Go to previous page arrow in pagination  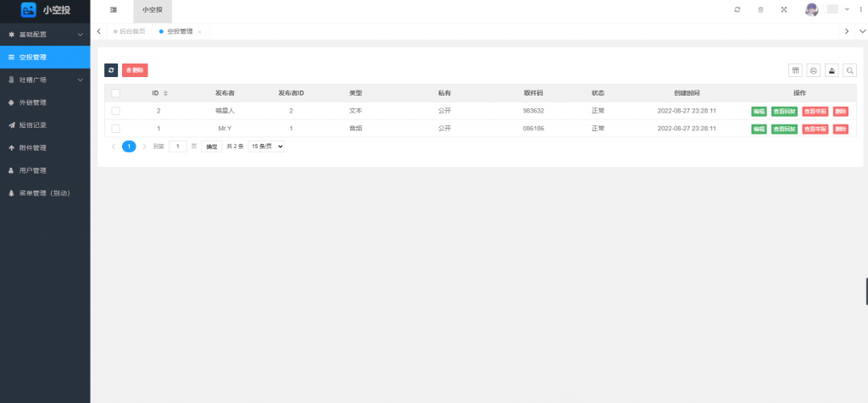coord(114,146)
